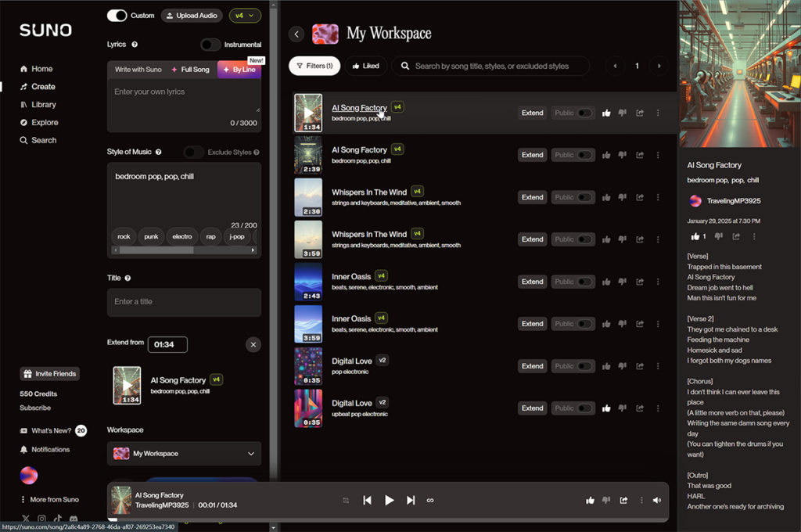The width and height of the screenshot is (801, 532).
Task: Select the Full Song writing option
Action: tap(190, 70)
